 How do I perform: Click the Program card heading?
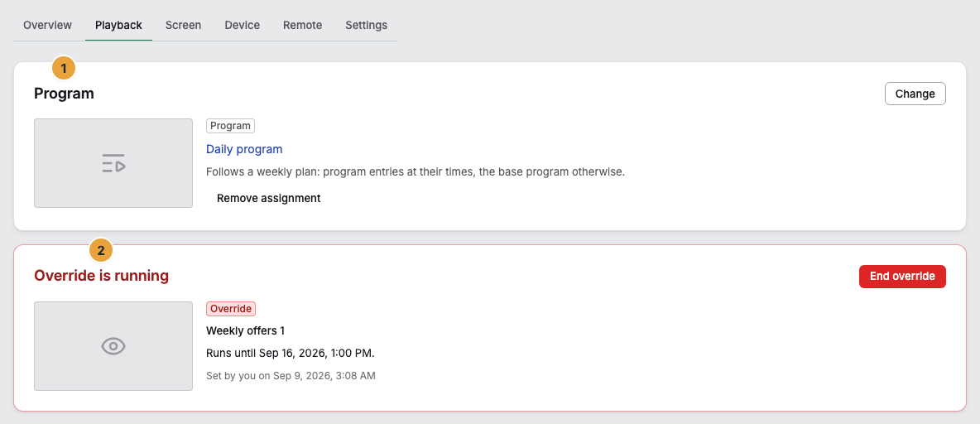click(64, 94)
